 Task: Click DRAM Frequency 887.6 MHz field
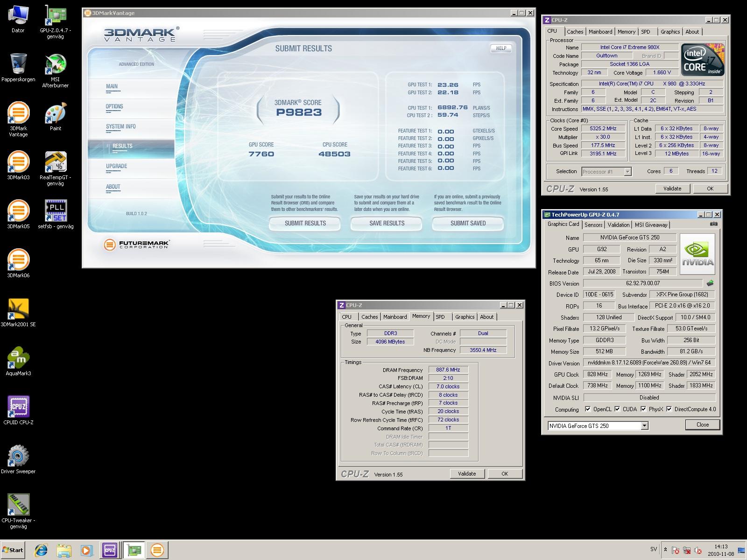[448, 370]
